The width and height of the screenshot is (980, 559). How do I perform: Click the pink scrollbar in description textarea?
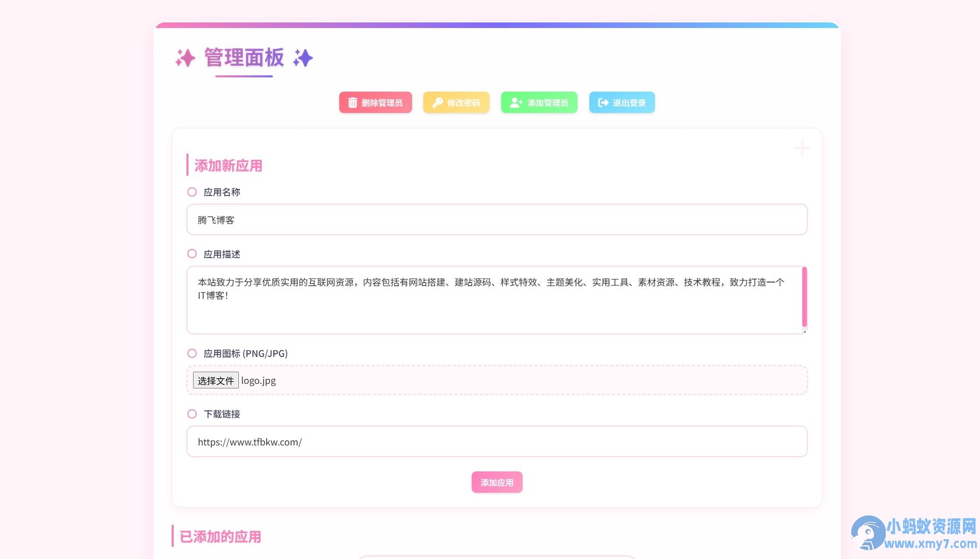tap(804, 297)
